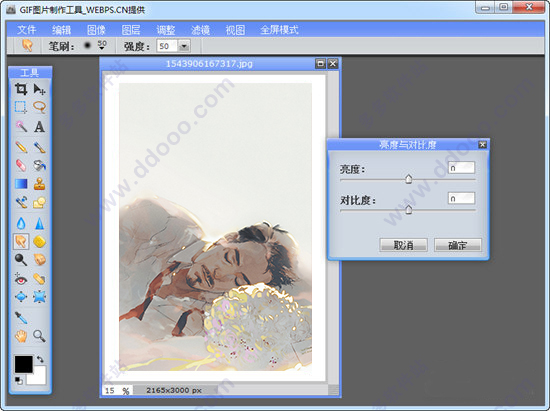Select the Zoom magnifier tool

click(x=39, y=336)
